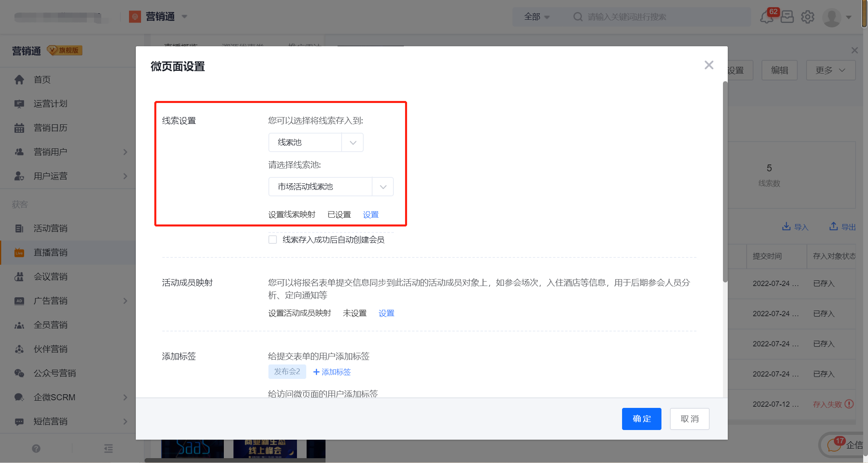Image resolution: width=868 pixels, height=463 pixels.
Task: Select 运营计划 menu item text
Action: pos(50,104)
